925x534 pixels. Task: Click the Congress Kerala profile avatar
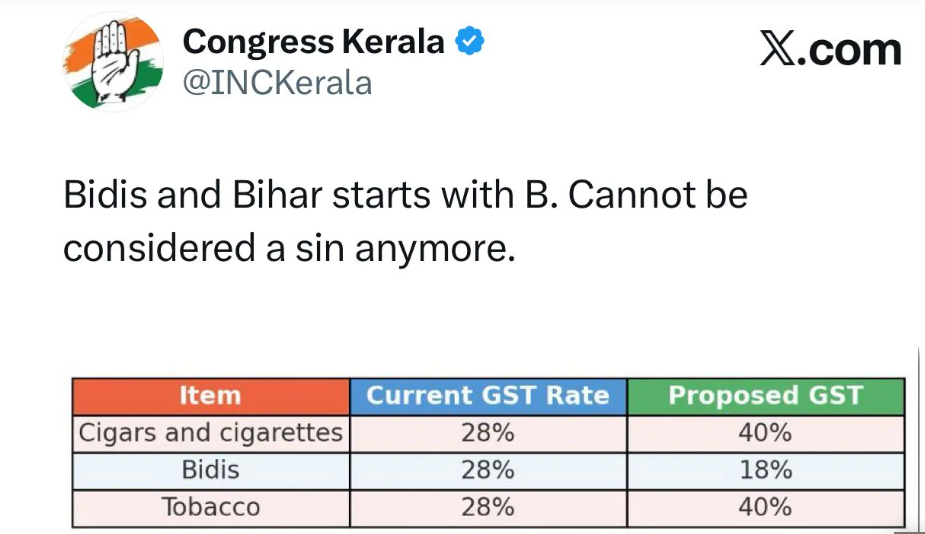click(x=112, y=62)
